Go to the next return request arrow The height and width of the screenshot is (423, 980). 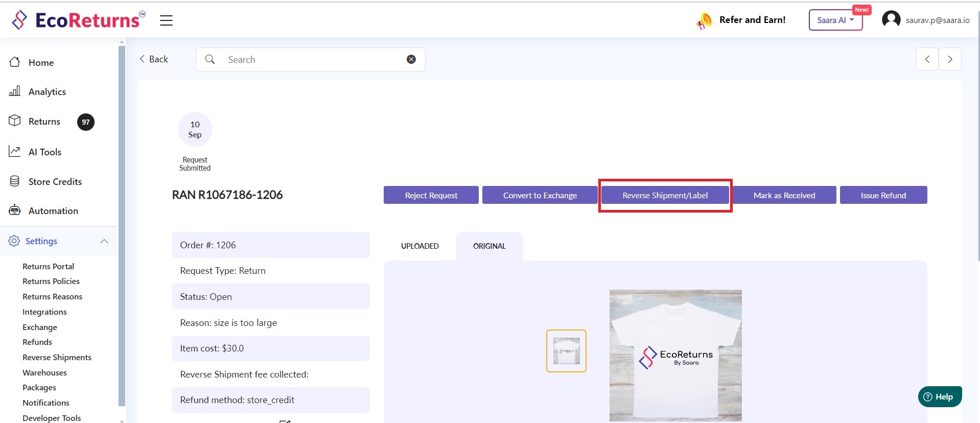point(950,59)
